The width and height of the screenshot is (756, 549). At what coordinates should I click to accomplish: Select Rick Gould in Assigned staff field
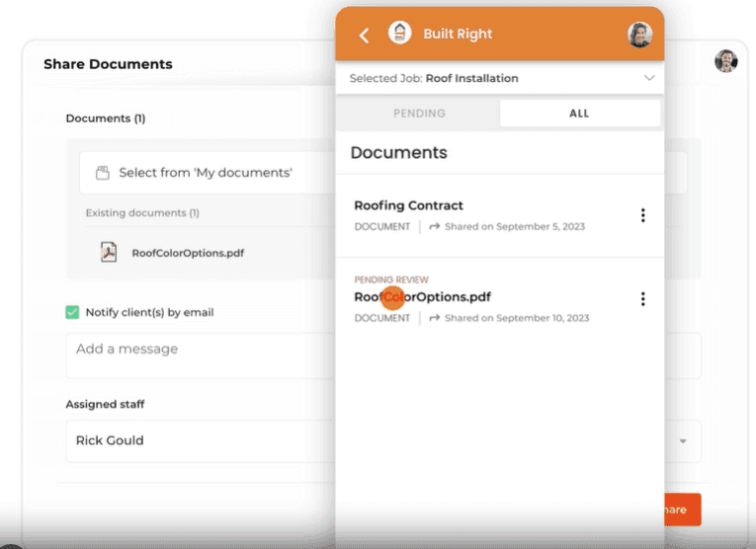pyautogui.click(x=201, y=441)
